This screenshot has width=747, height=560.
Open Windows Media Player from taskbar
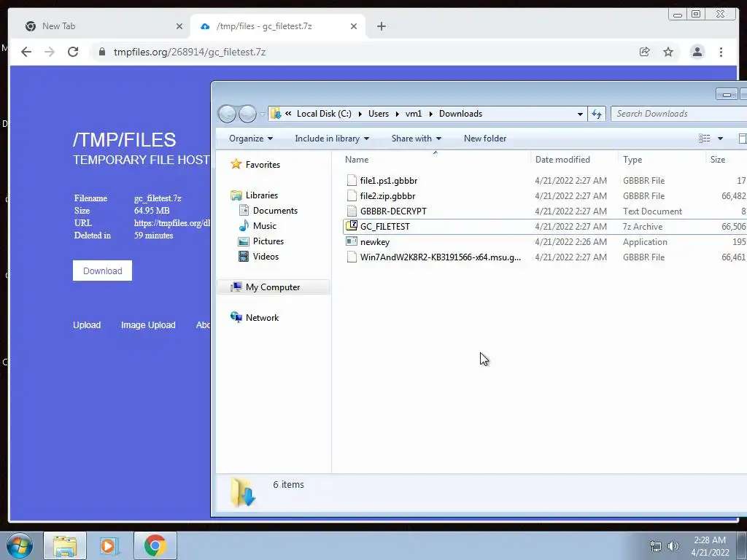coord(109,545)
